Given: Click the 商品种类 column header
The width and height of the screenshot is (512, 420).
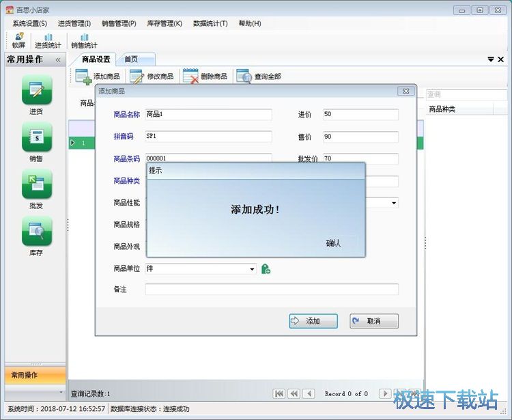Looking at the screenshot, I should point(459,109).
